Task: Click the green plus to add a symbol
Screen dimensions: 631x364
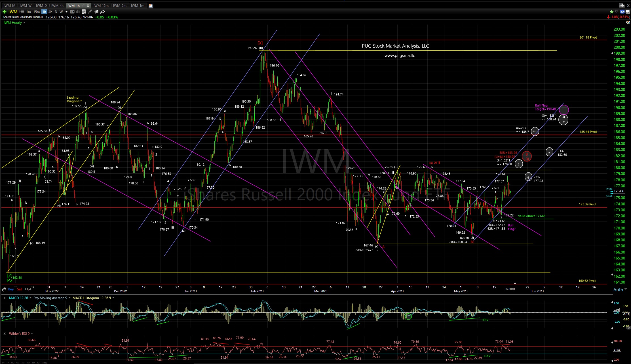Action: [5, 12]
